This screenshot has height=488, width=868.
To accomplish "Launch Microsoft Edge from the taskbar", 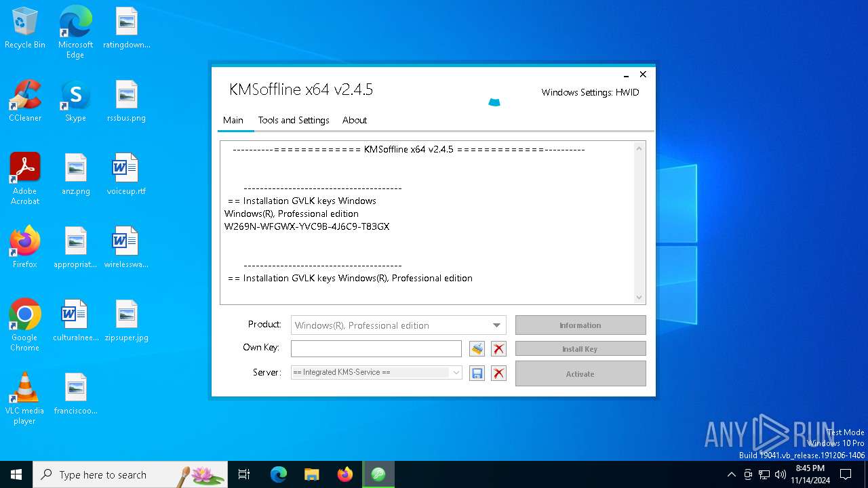I will [279, 474].
